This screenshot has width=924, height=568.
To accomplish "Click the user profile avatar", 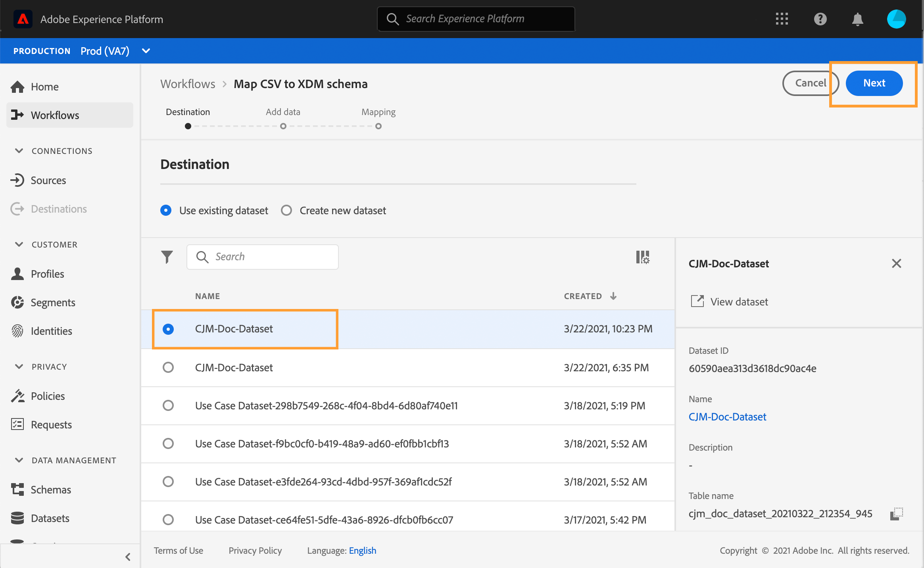I will [x=896, y=19].
